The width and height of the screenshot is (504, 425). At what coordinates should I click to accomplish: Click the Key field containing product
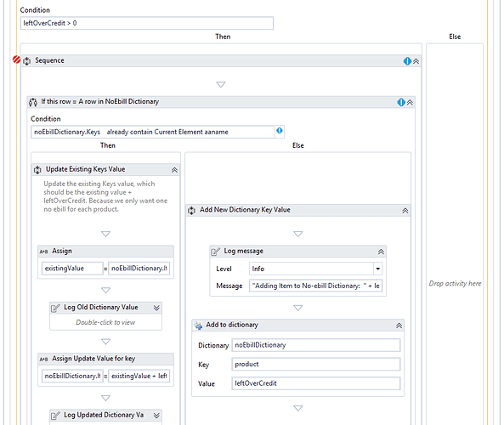(316, 365)
